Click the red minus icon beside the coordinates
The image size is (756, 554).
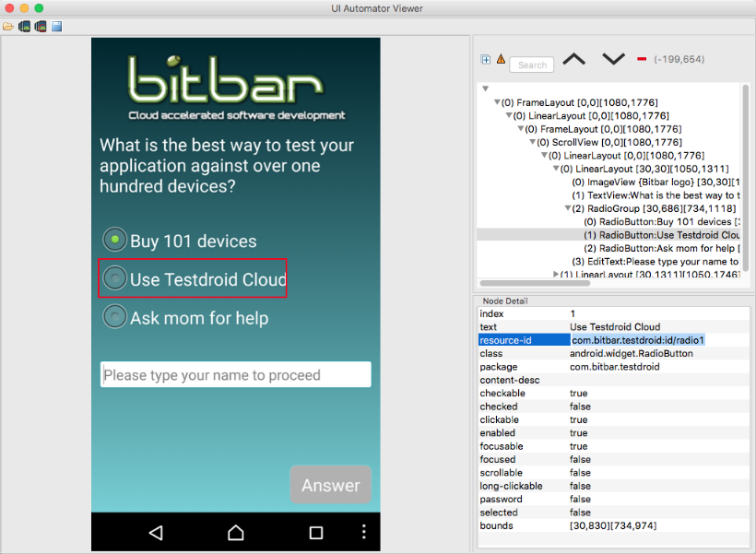[642, 59]
